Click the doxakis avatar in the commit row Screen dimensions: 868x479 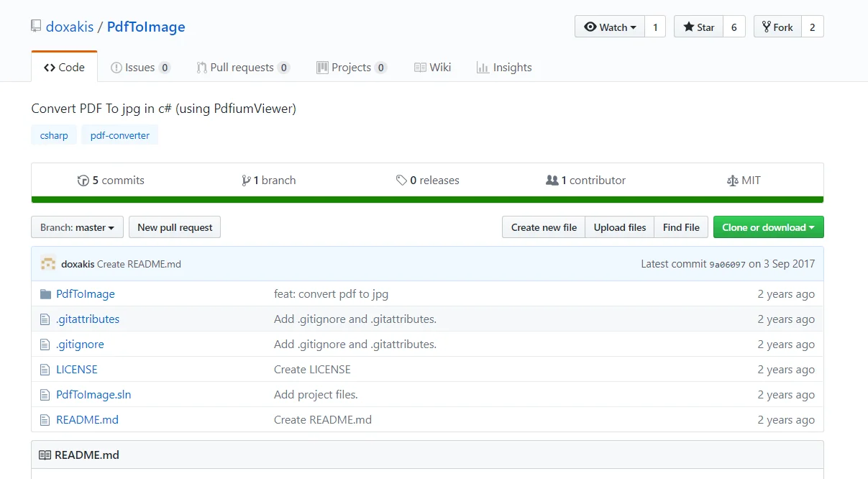click(48, 264)
